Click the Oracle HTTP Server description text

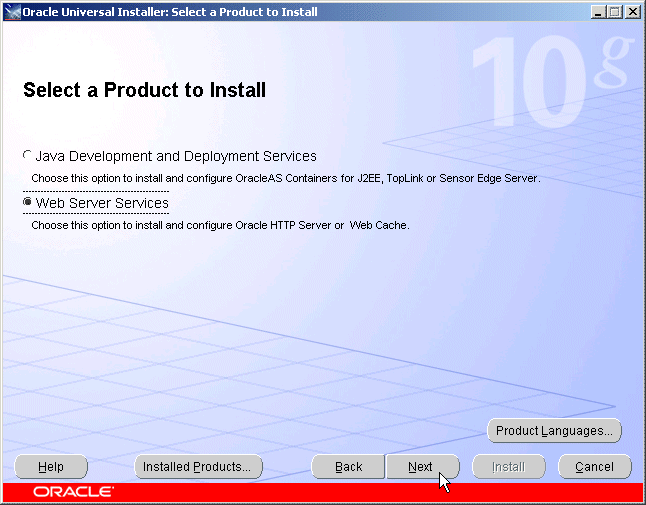pos(220,225)
